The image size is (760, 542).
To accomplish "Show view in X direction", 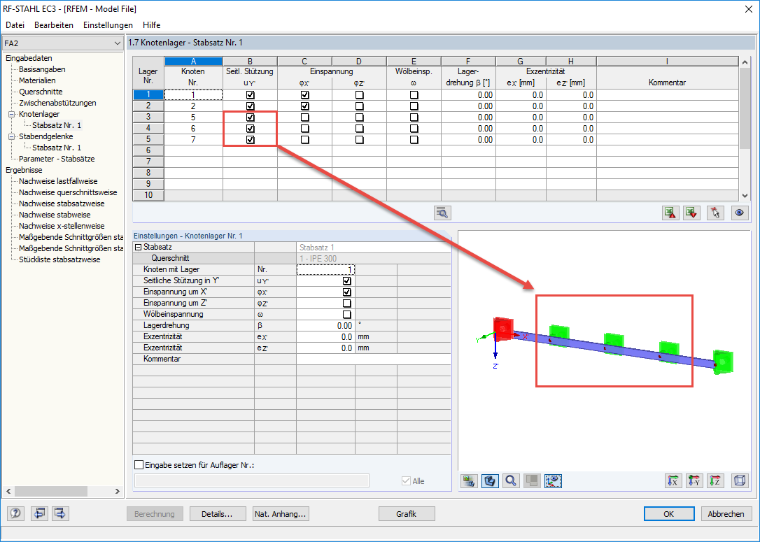I will click(673, 480).
